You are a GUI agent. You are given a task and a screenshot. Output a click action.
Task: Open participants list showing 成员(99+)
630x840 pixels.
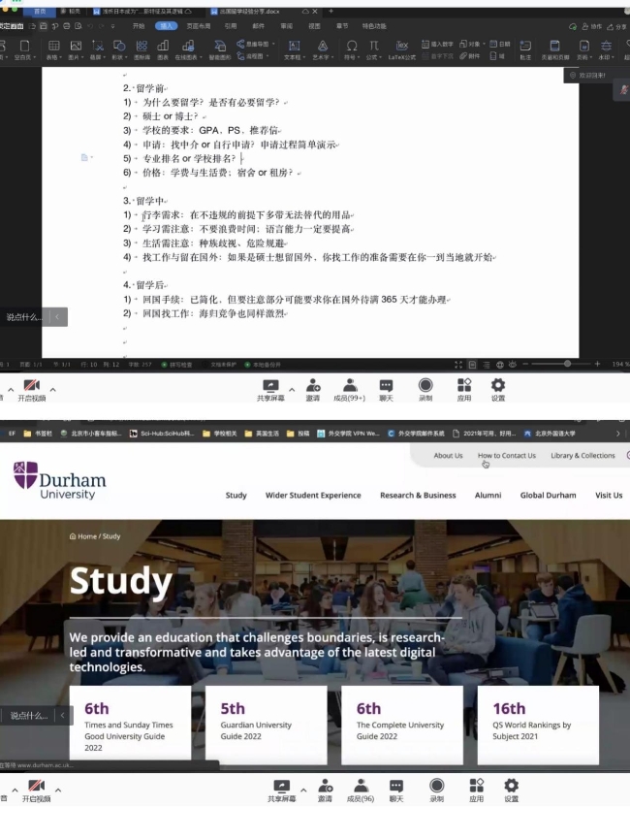click(349, 389)
